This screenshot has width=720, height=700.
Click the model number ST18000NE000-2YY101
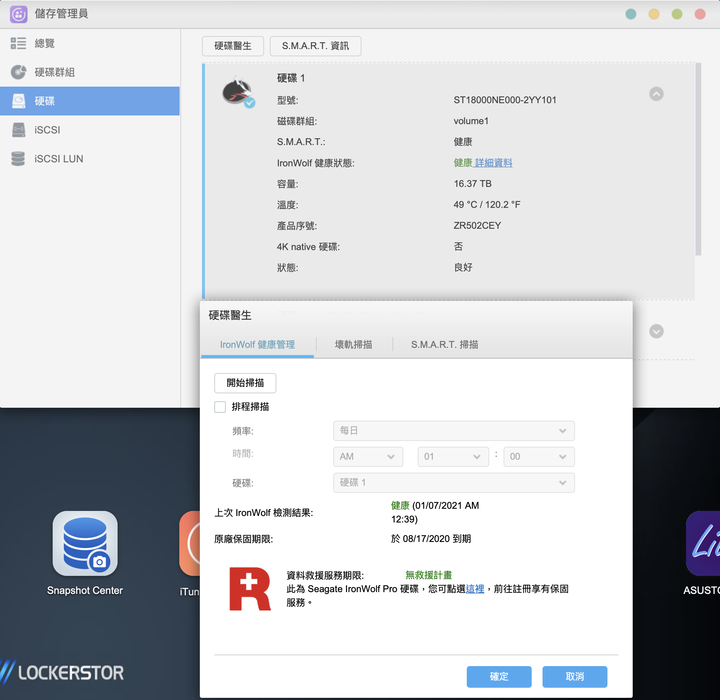tap(505, 100)
